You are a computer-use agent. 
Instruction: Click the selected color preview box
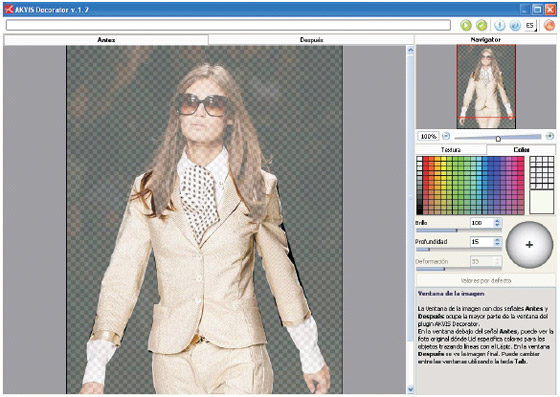click(x=541, y=202)
